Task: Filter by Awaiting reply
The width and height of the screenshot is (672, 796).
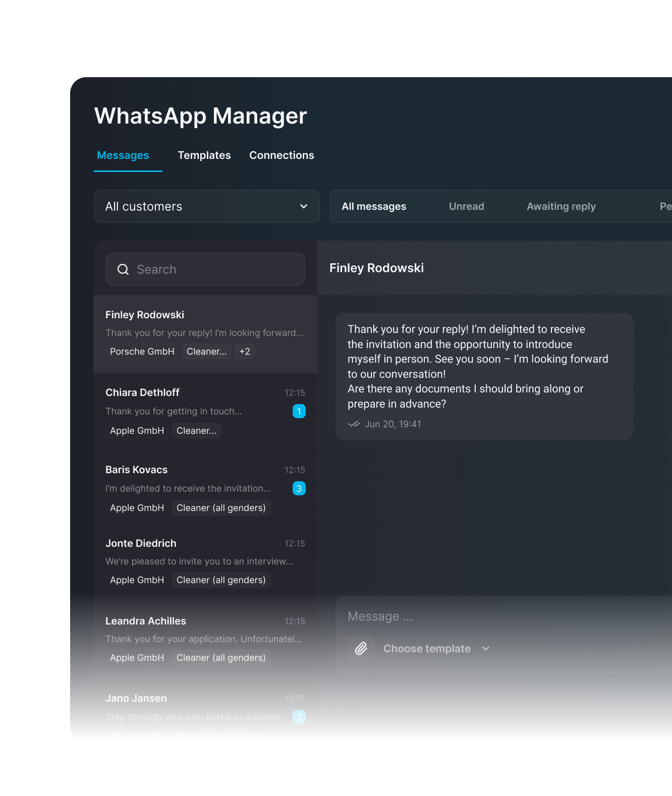Action: tap(562, 206)
